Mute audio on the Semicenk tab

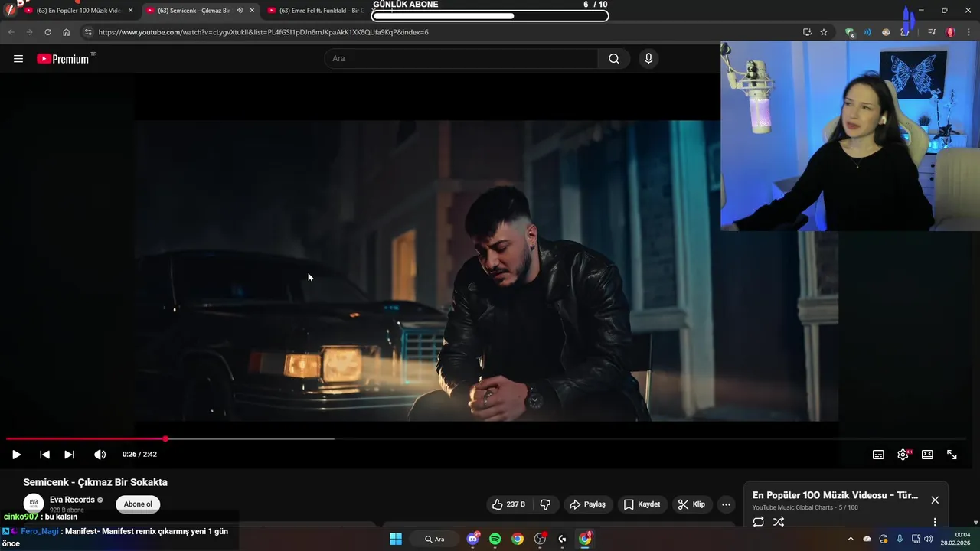click(x=239, y=11)
